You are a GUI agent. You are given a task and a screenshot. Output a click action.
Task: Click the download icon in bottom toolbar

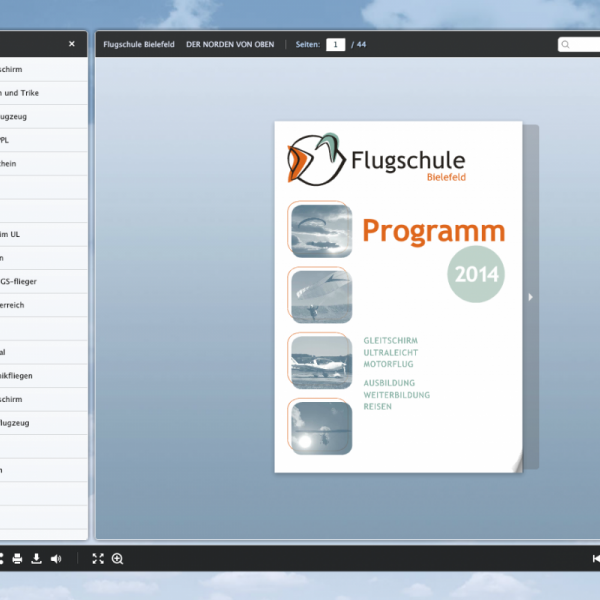coord(36,559)
